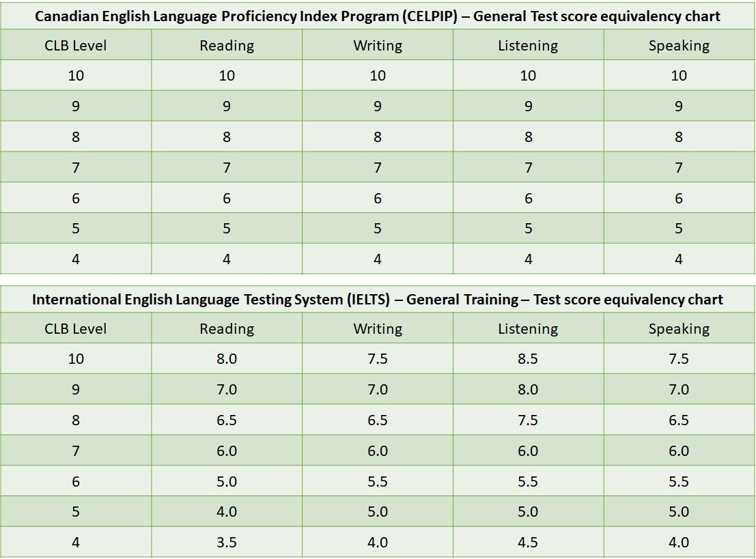The width and height of the screenshot is (756, 559).
Task: Select CELPIP Writing score 7
Action: pyautogui.click(x=378, y=168)
